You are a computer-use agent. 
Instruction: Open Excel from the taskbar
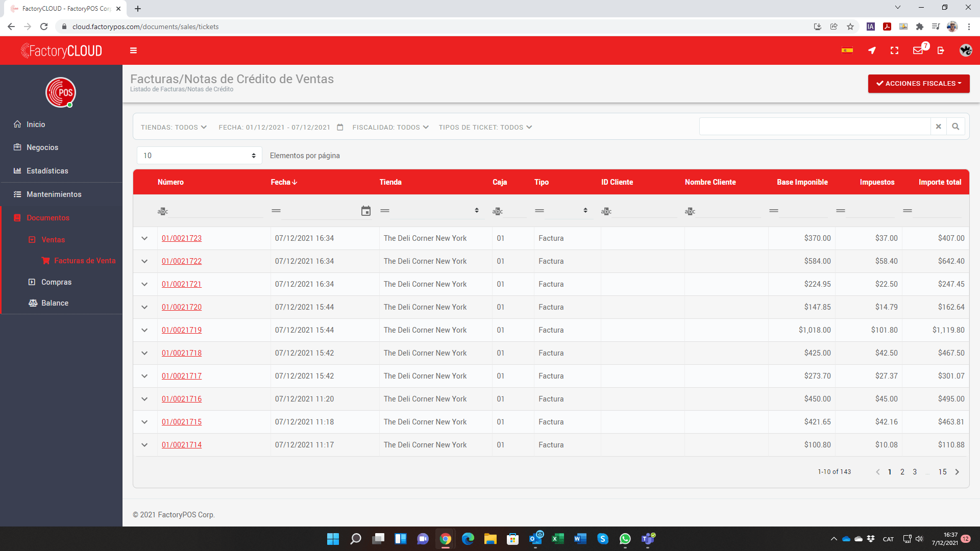point(558,539)
